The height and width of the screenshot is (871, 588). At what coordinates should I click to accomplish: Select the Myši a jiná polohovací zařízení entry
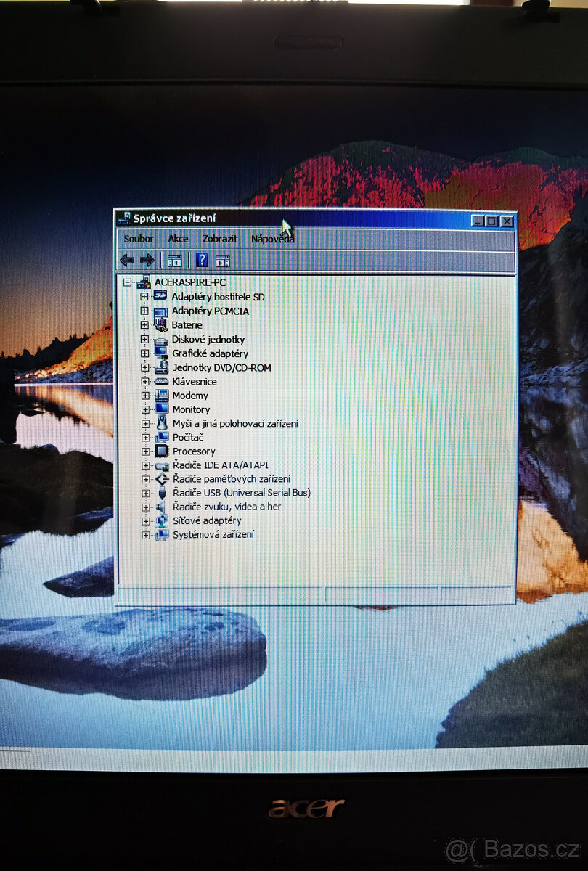pos(234,422)
